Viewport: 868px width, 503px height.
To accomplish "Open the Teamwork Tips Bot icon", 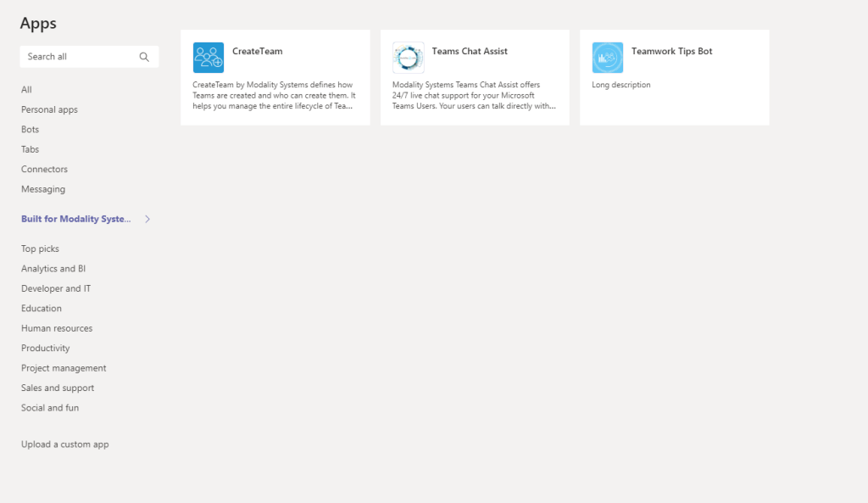I will pyautogui.click(x=607, y=58).
